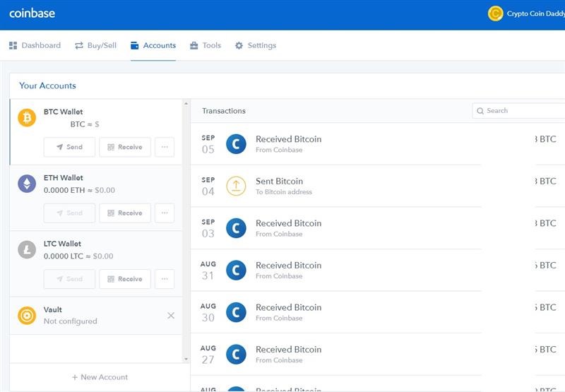Click accounts list scroll up arrow
The width and height of the screenshot is (565, 392).
[186, 104]
